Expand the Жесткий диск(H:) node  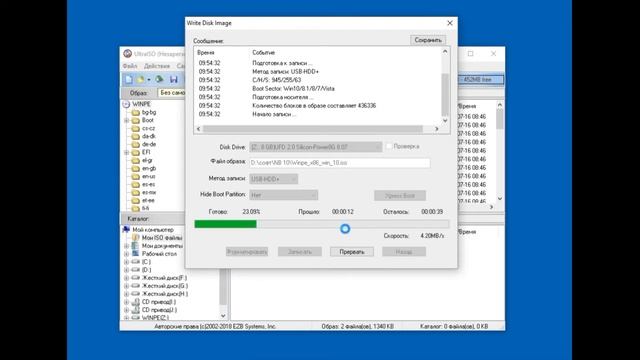[x=127, y=294]
